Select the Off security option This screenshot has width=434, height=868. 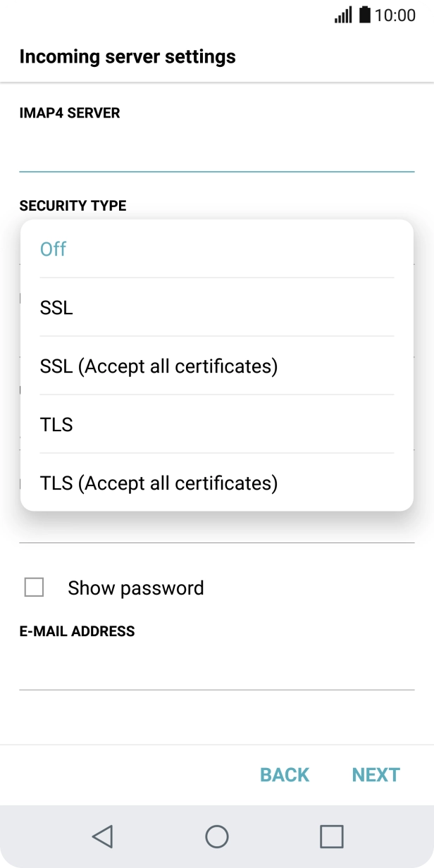point(54,249)
